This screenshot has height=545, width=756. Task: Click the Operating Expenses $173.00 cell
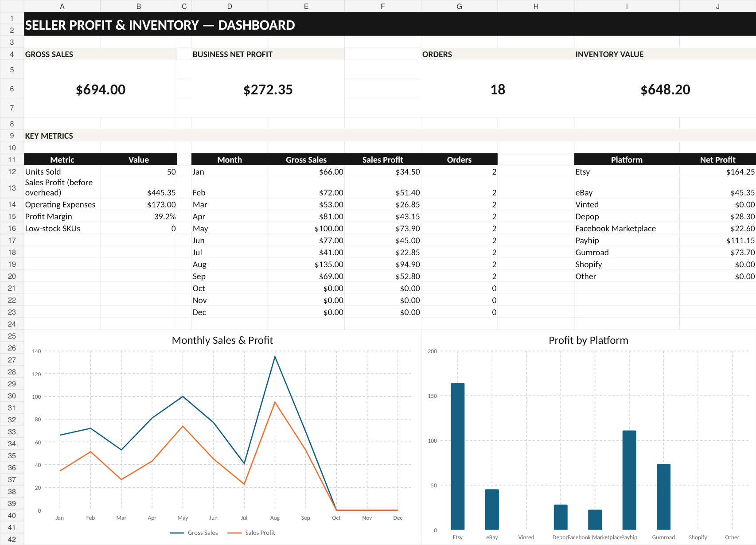tap(139, 204)
